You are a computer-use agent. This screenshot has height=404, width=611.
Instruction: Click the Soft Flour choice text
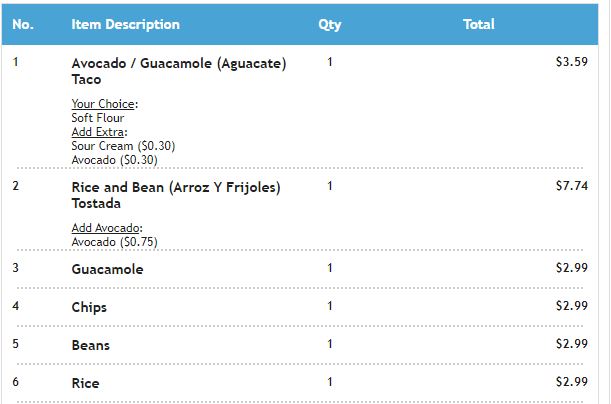pos(98,118)
